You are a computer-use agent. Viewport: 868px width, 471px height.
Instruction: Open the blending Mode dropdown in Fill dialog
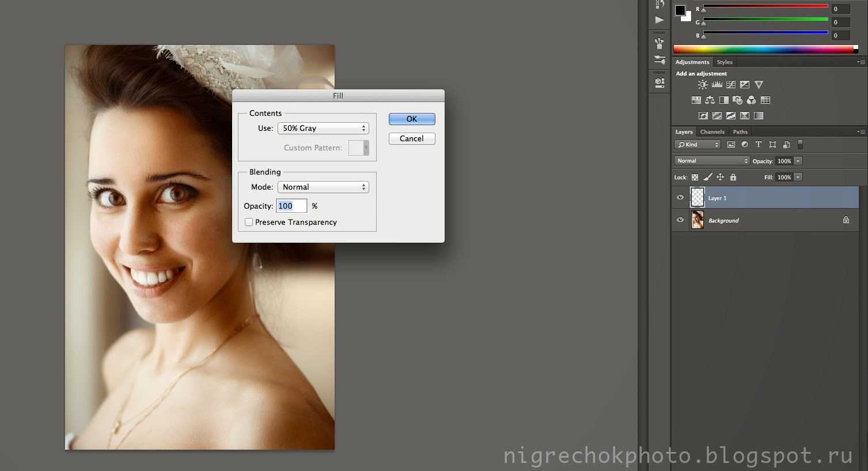(323, 187)
